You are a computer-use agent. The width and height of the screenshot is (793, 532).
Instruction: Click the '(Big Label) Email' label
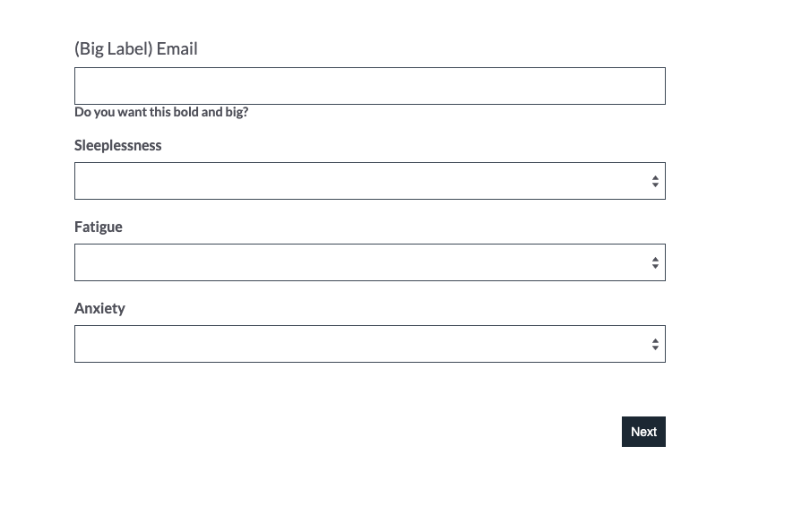135,49
